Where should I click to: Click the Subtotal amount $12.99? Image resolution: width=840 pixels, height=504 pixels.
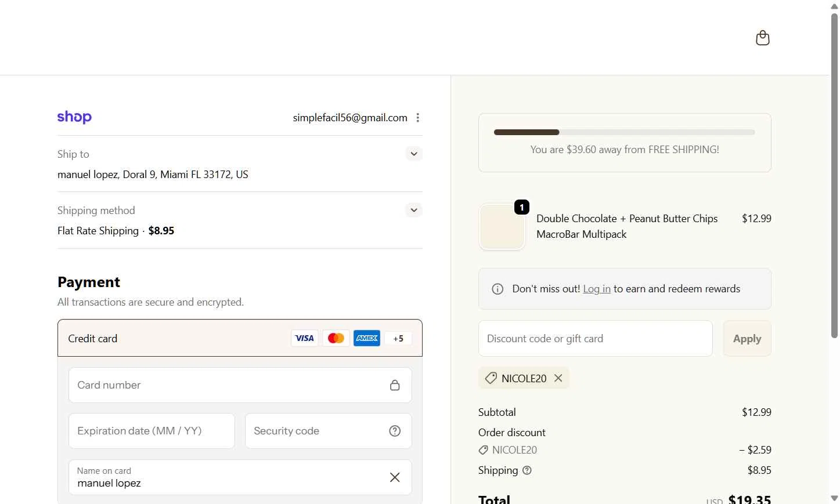pyautogui.click(x=756, y=412)
